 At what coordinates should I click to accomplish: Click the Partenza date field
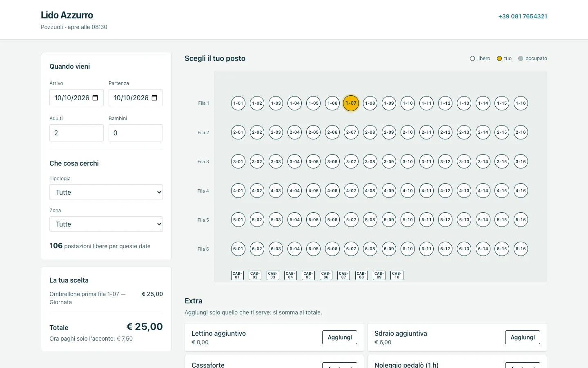[x=136, y=98]
